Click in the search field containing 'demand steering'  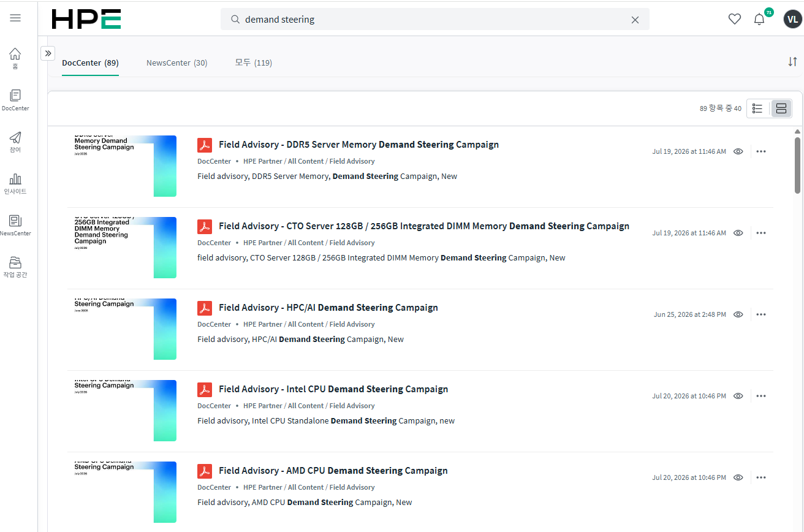pos(434,20)
